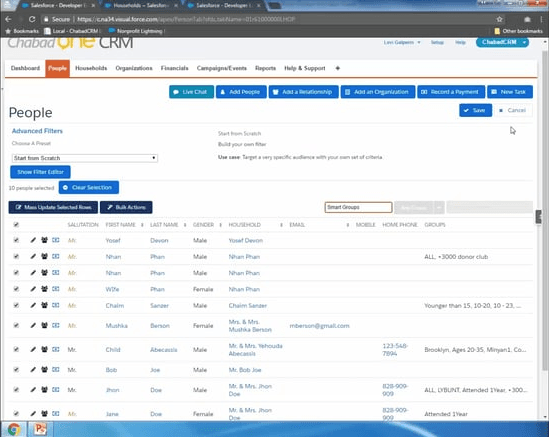The height and width of the screenshot is (437, 549).
Task: Payment icon in Chaim Sanzer row
Action: pos(56,305)
